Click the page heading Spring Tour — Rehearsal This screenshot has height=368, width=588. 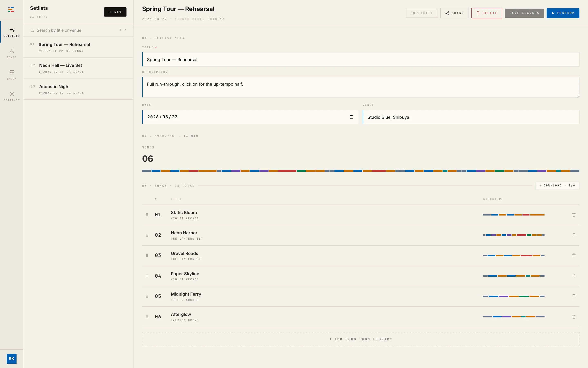pyautogui.click(x=178, y=9)
